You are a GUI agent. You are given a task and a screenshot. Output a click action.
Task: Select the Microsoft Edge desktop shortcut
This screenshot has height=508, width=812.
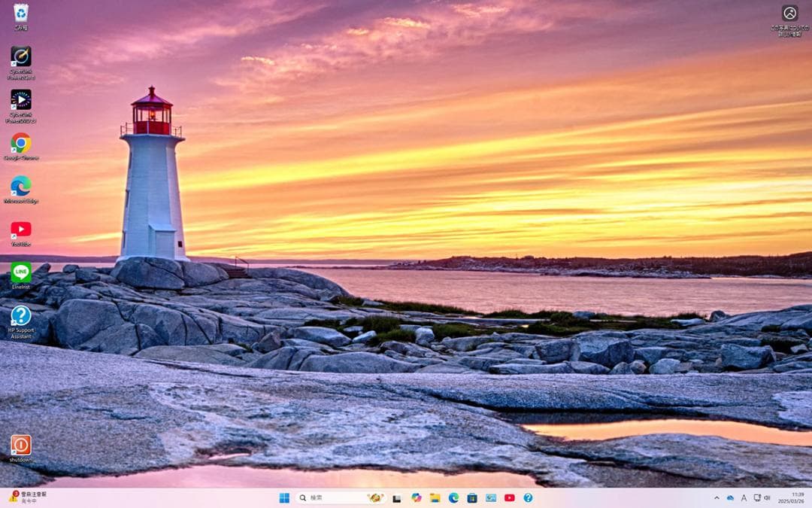point(21,186)
